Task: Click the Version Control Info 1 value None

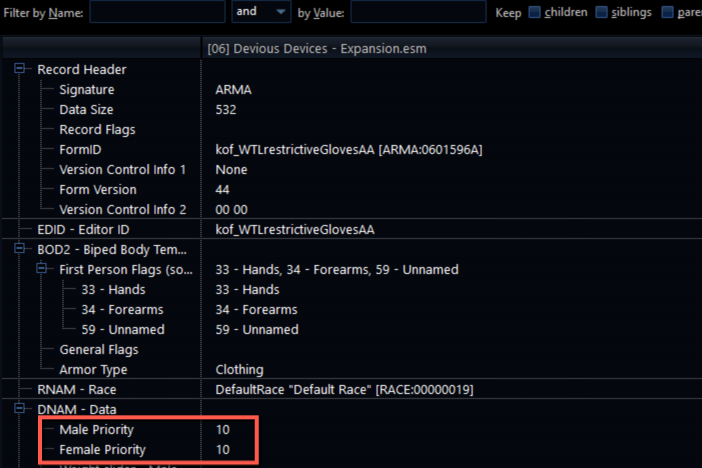Action: coord(231,170)
